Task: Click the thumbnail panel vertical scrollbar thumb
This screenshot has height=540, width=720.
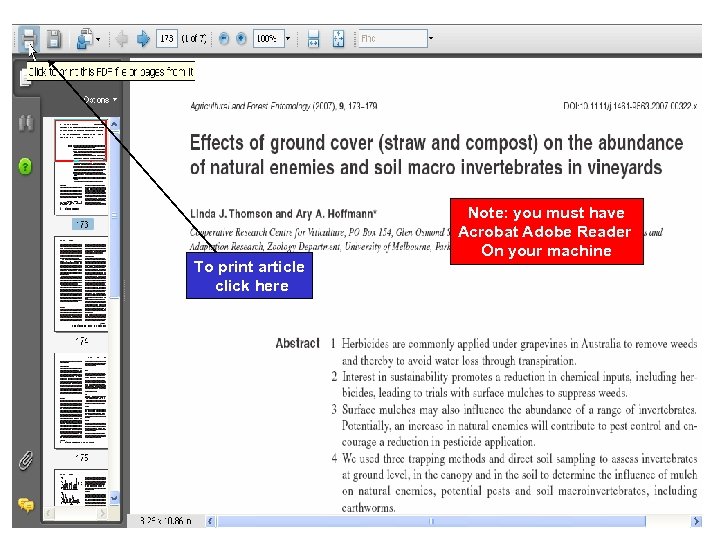Action: [114, 215]
